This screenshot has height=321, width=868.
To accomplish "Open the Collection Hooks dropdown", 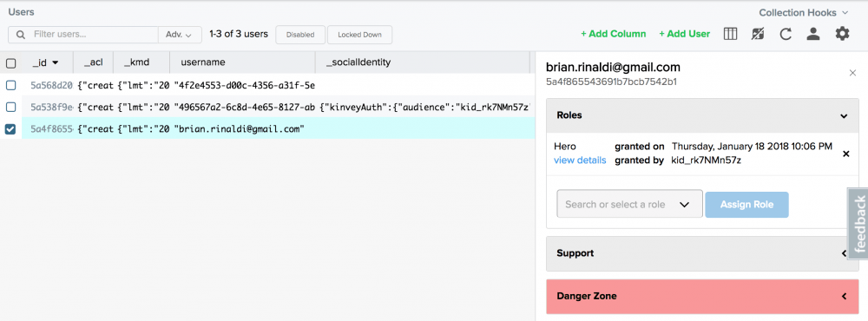I will [803, 12].
